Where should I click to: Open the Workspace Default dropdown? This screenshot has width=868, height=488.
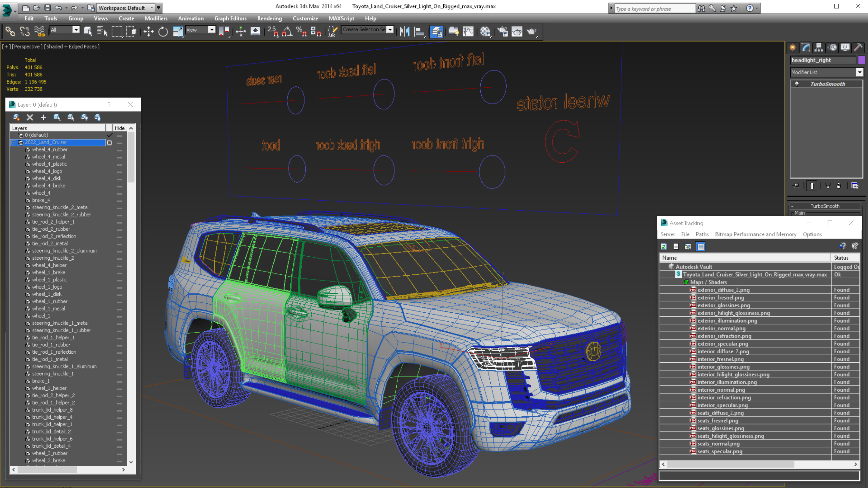click(152, 8)
